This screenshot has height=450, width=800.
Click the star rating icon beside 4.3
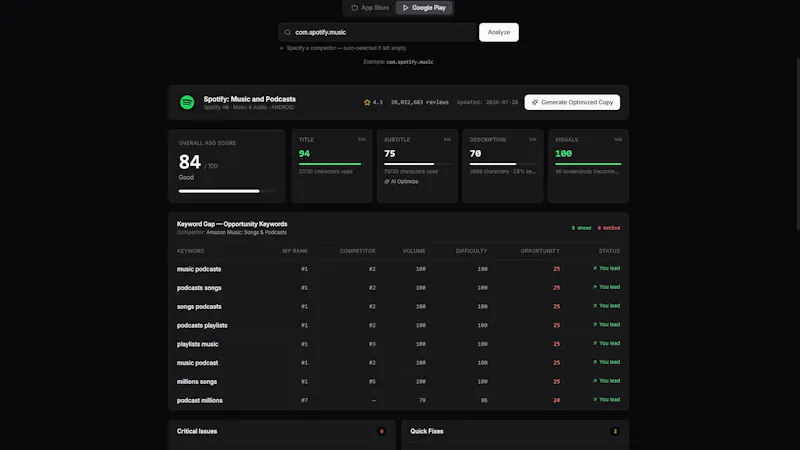(x=367, y=102)
